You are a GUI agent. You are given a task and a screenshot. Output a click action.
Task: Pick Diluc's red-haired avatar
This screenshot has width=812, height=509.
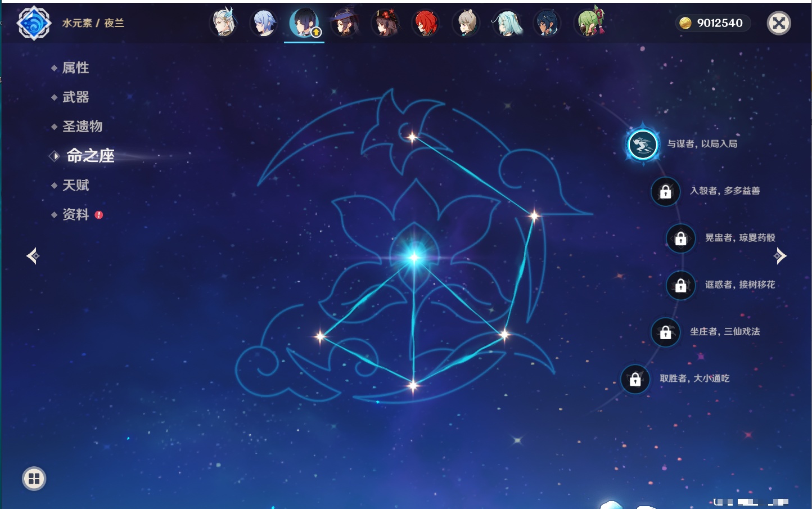click(x=426, y=23)
